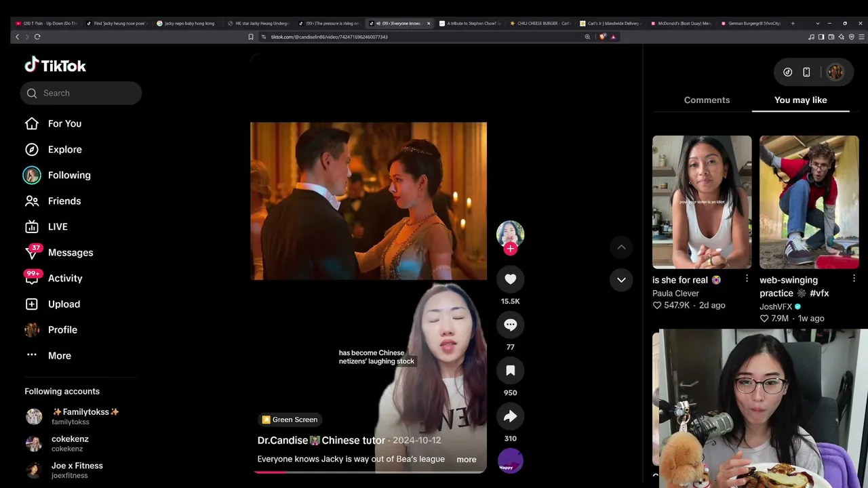Go back with the browser back arrow
Viewport: 868px width, 488px height.
pyautogui.click(x=17, y=37)
